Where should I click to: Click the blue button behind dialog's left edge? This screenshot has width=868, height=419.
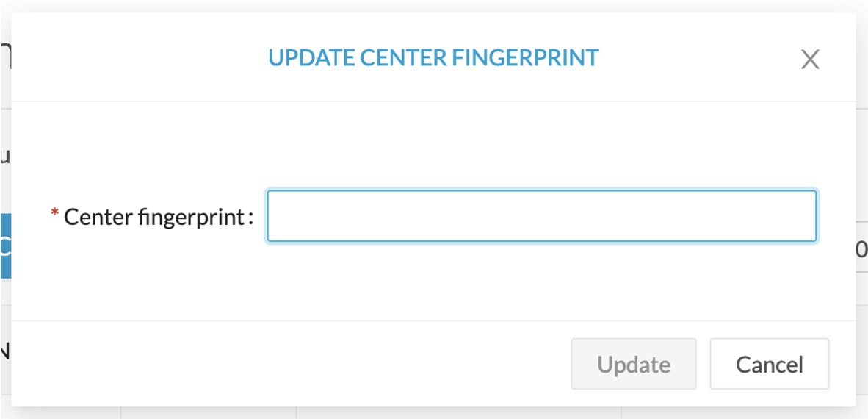[x=5, y=246]
